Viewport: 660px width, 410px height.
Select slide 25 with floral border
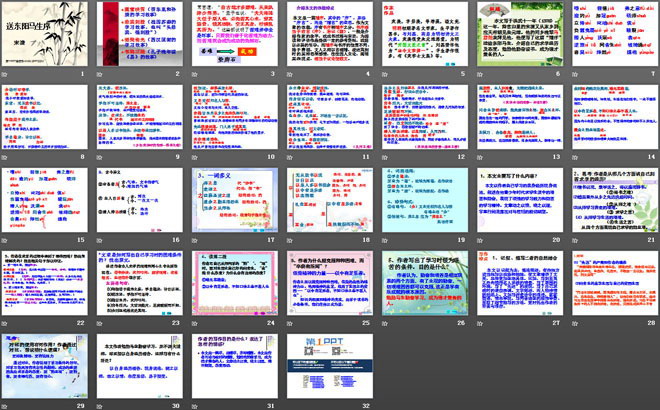coord(327,287)
